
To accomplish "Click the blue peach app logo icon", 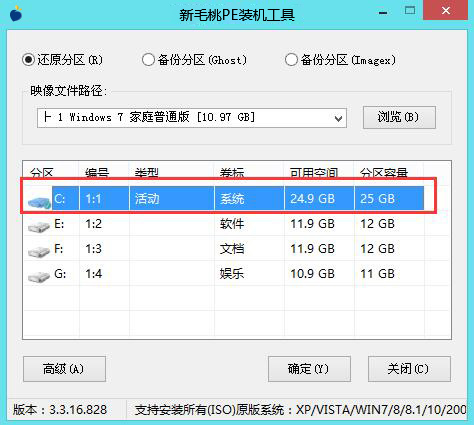I will point(16,13).
